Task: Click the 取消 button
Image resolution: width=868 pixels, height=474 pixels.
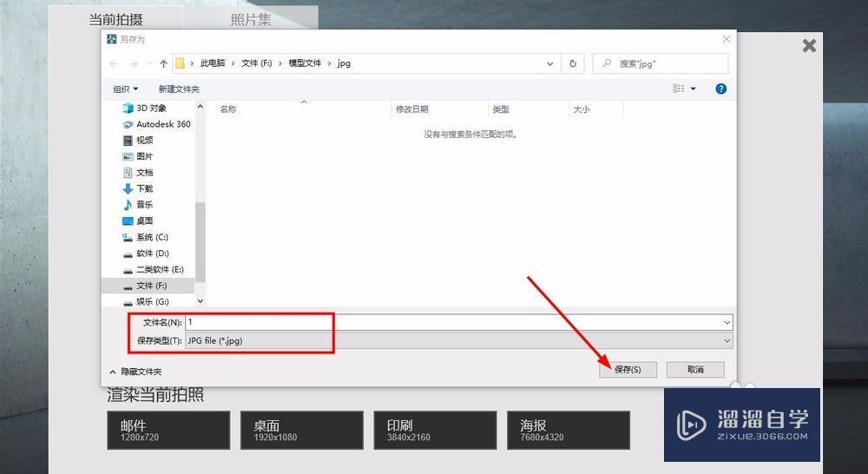Action: click(695, 369)
